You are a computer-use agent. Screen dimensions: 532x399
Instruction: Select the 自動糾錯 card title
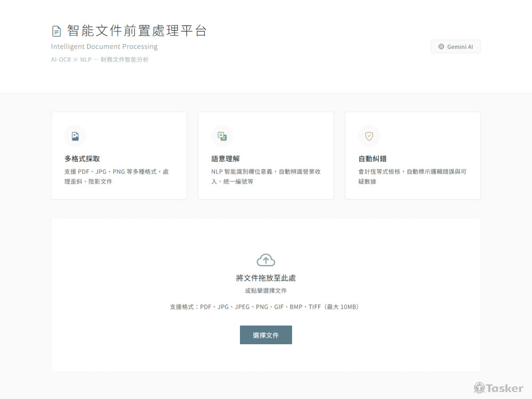pos(372,159)
